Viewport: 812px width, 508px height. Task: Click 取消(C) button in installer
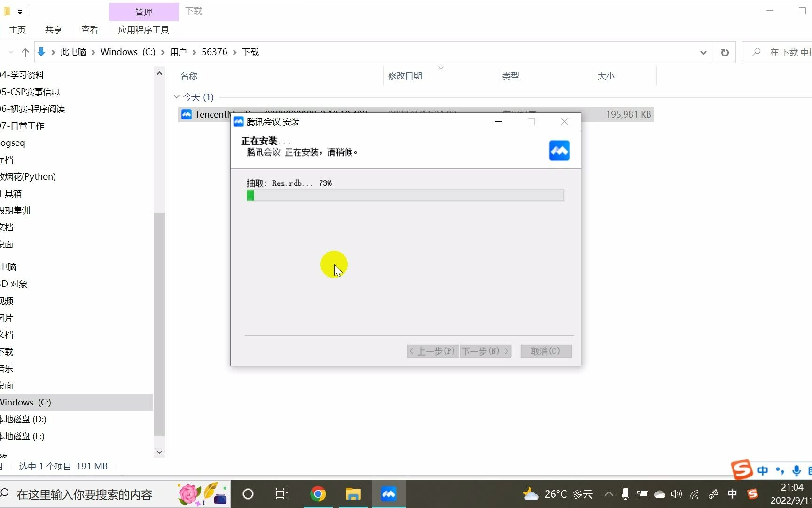pyautogui.click(x=546, y=351)
